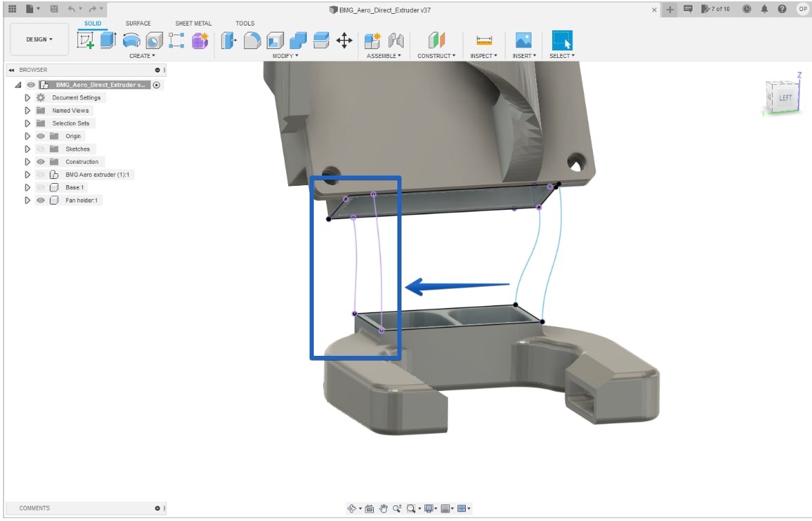Select the Move/Copy tool

point(344,40)
